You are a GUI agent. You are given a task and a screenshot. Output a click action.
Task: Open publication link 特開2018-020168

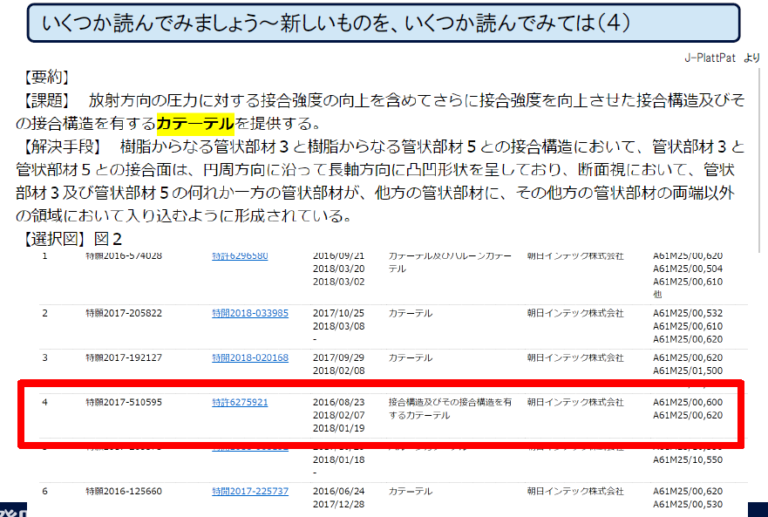click(250, 358)
